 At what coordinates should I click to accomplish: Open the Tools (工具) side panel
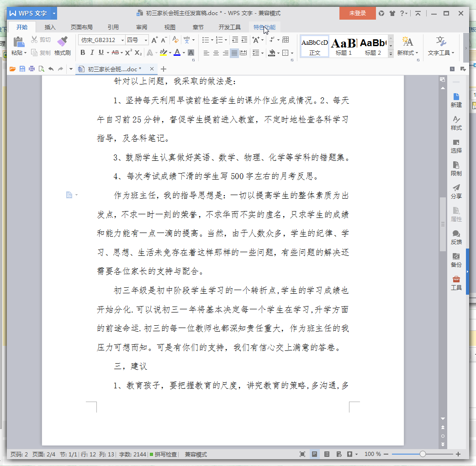pyautogui.click(x=456, y=283)
